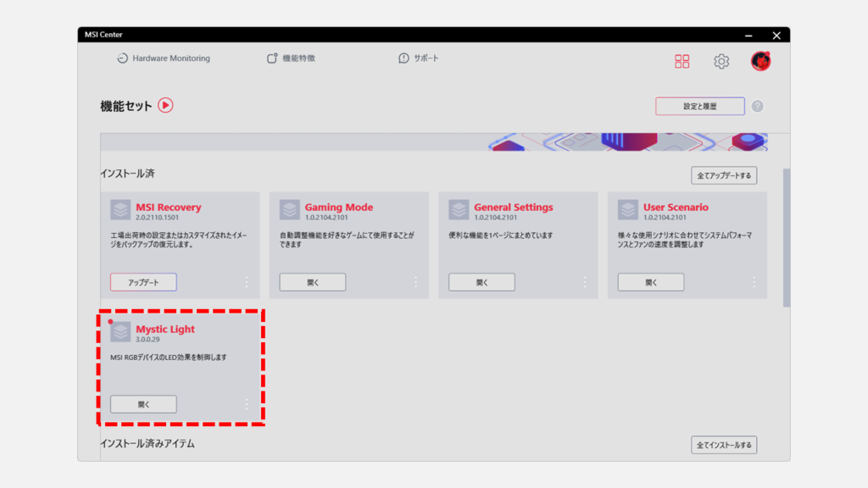The height and width of the screenshot is (488, 868).
Task: Click the Gaming Mode title text
Action: (x=339, y=207)
